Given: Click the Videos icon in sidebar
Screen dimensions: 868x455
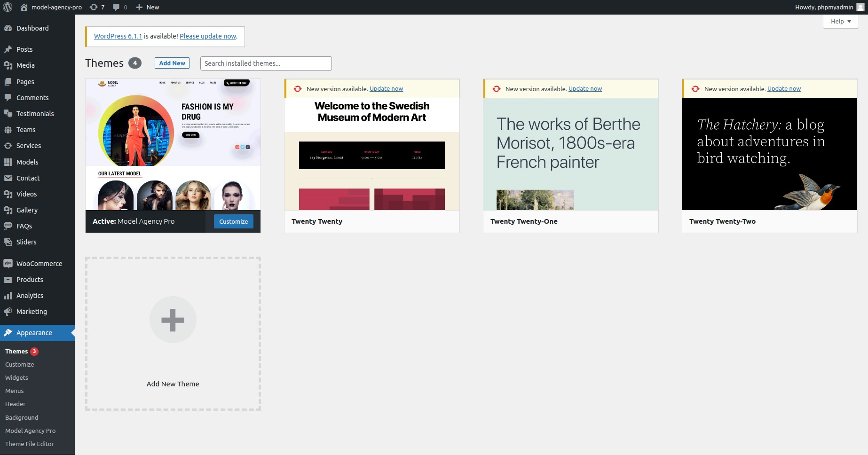Looking at the screenshot, I should pyautogui.click(x=8, y=194).
